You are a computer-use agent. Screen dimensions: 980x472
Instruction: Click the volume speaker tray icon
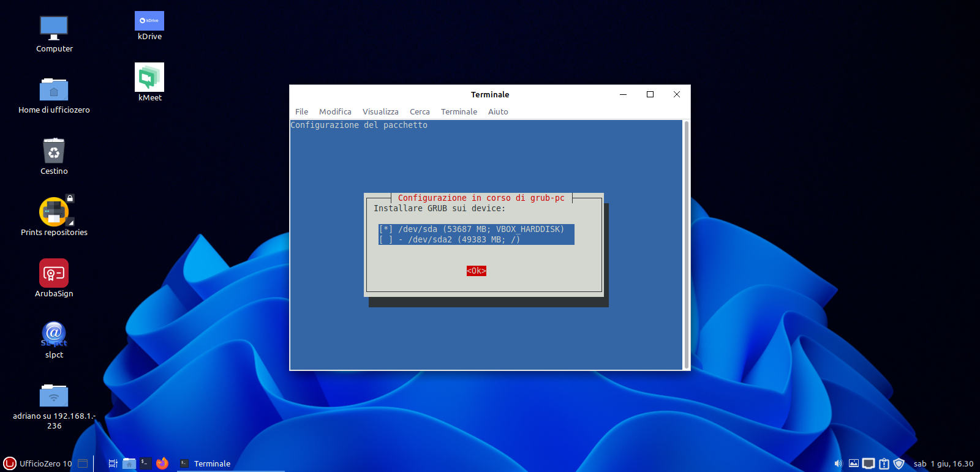coord(838,463)
